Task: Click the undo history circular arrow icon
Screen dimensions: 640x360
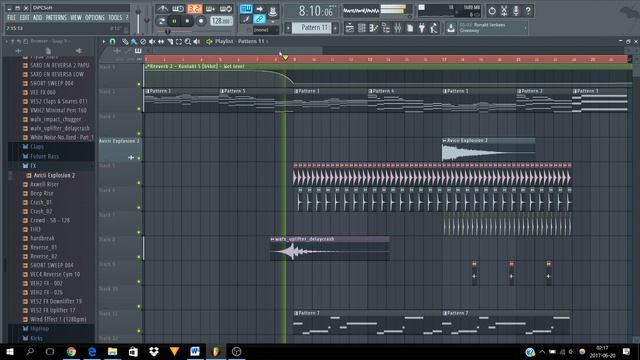Action: [x=492, y=11]
